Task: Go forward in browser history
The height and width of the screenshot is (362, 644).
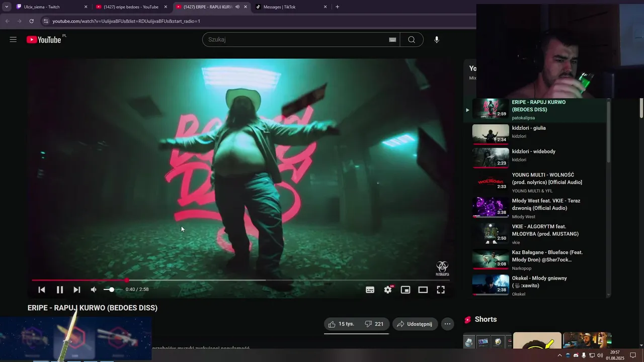Action: coord(19,21)
